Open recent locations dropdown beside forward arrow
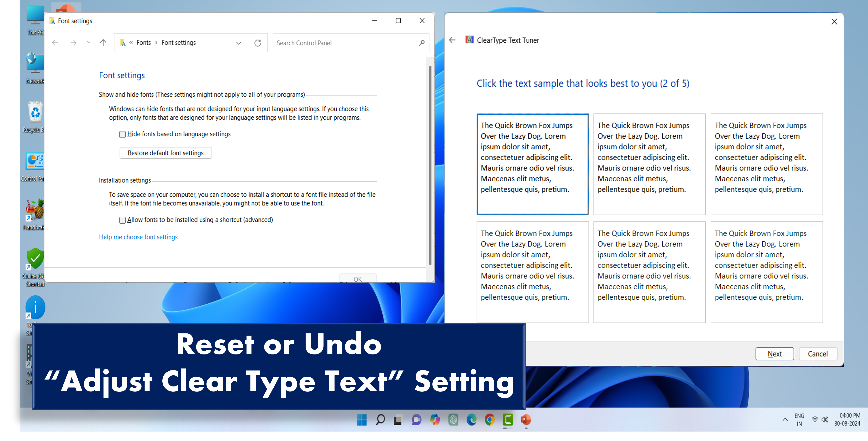Screen dimensions: 868x441 point(89,42)
